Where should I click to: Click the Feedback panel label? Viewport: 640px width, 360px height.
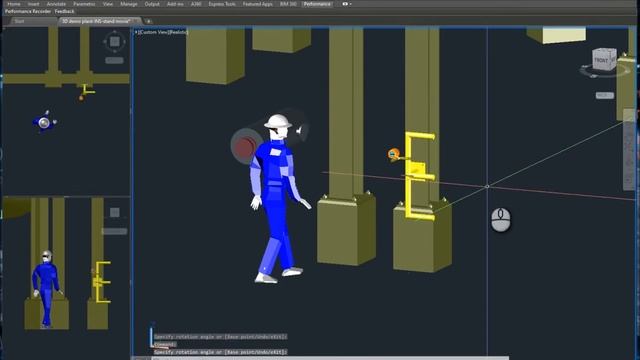[x=64, y=11]
